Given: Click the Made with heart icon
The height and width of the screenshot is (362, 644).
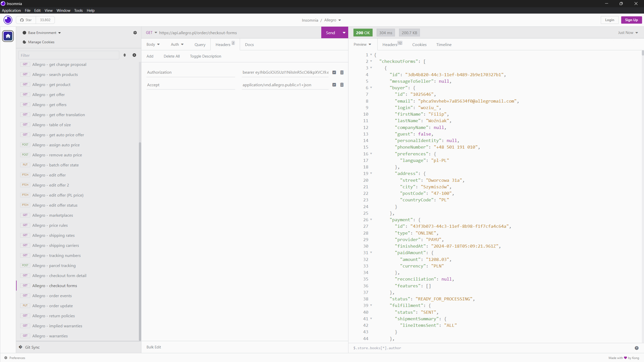Looking at the screenshot, I should [x=625, y=358].
